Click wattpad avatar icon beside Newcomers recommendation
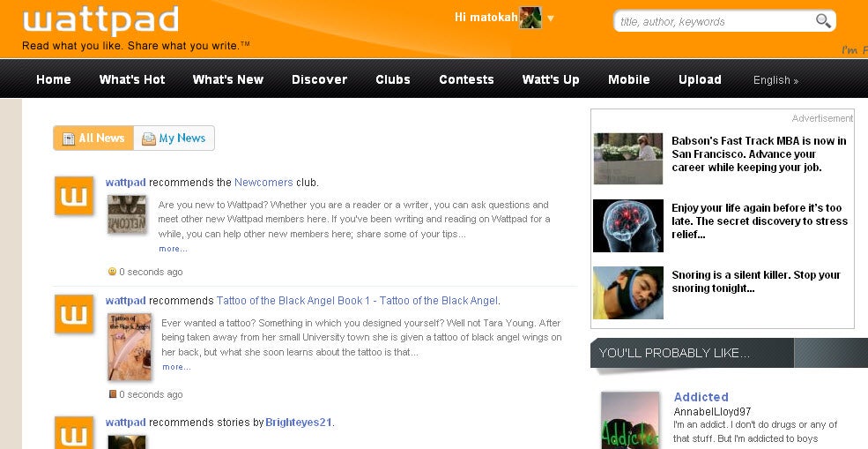 [x=74, y=196]
